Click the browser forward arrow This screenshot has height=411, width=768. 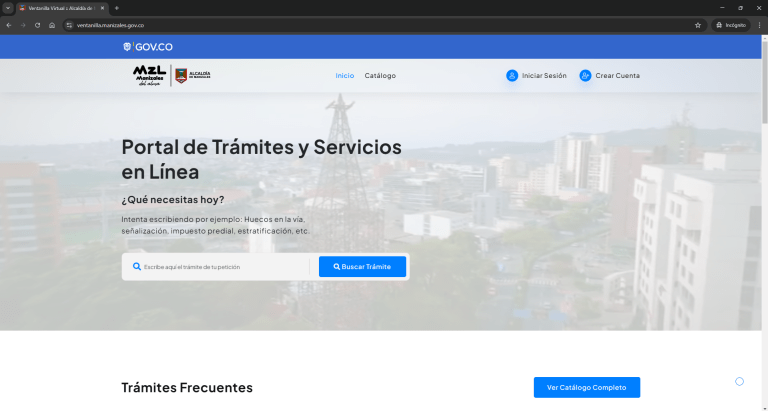[23, 25]
